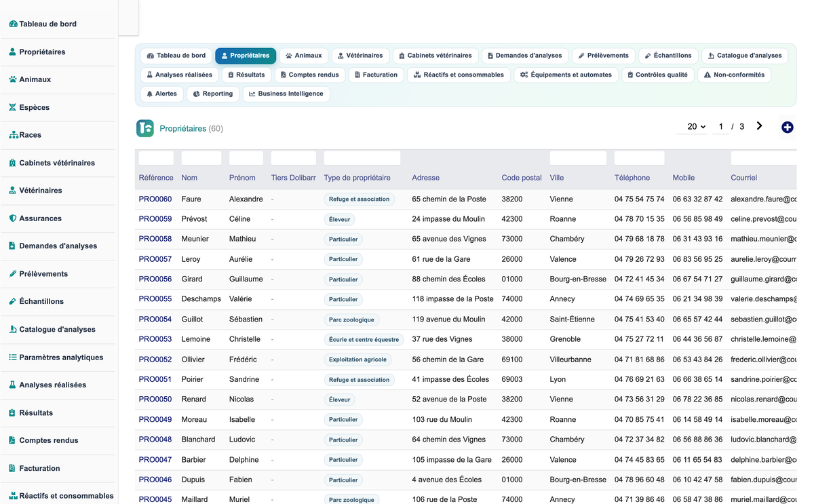
Task: Open the Contrôles qualité top tab
Action: (x=657, y=75)
